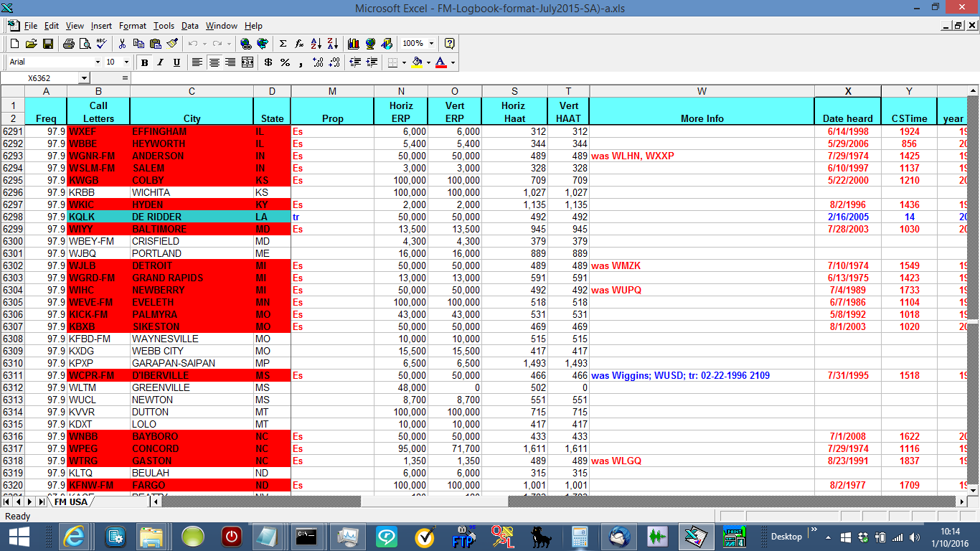Click the Save disk icon
980x551 pixels.
click(x=48, y=44)
